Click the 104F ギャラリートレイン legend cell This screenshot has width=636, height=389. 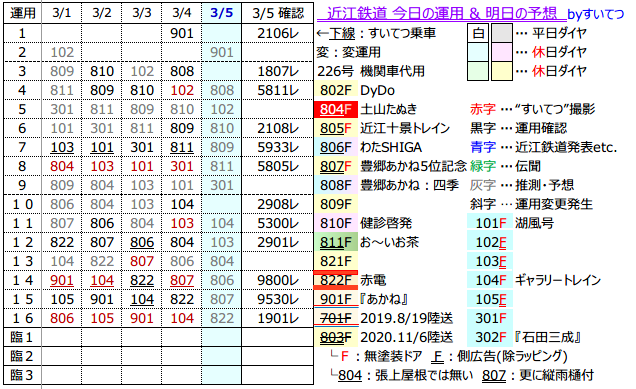(x=490, y=280)
